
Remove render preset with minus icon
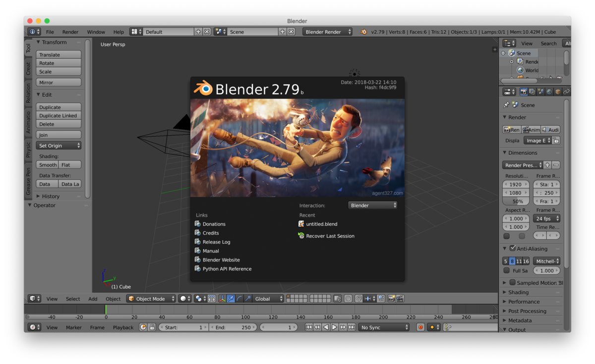point(556,165)
